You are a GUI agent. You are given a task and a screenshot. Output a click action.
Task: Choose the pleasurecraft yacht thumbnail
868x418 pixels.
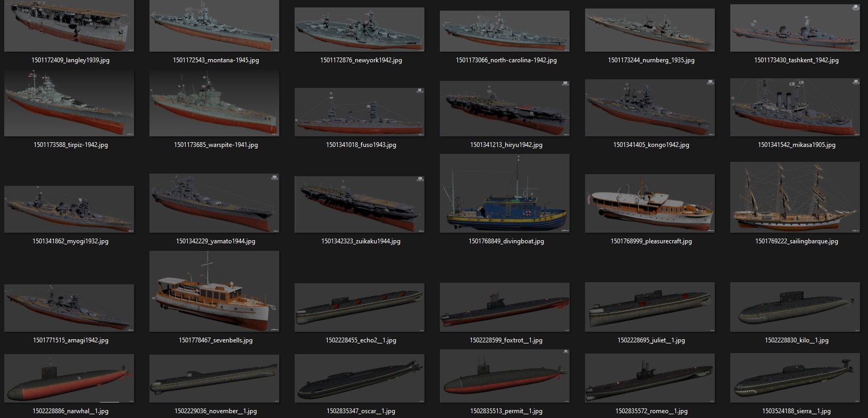(x=650, y=203)
